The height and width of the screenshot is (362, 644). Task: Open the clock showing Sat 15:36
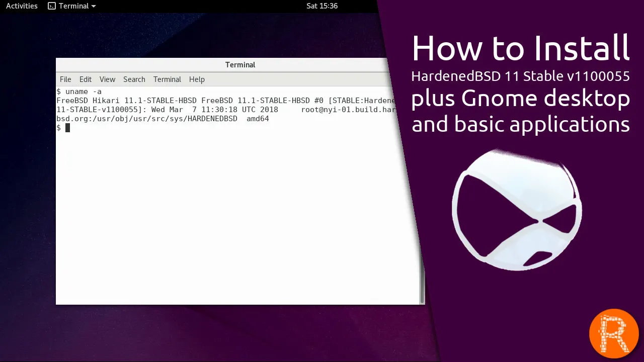pyautogui.click(x=322, y=6)
